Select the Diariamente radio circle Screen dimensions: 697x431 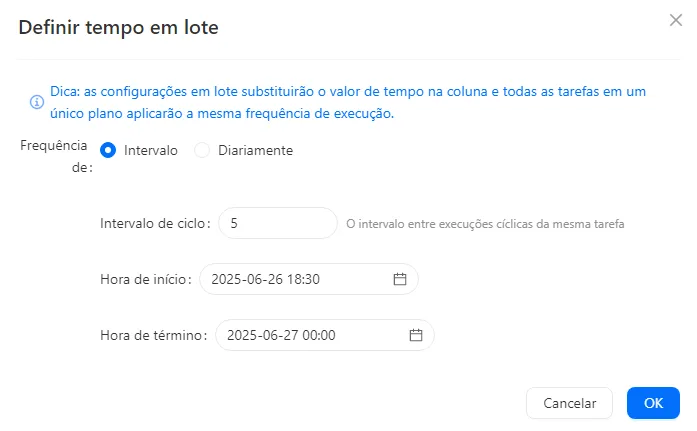202,150
